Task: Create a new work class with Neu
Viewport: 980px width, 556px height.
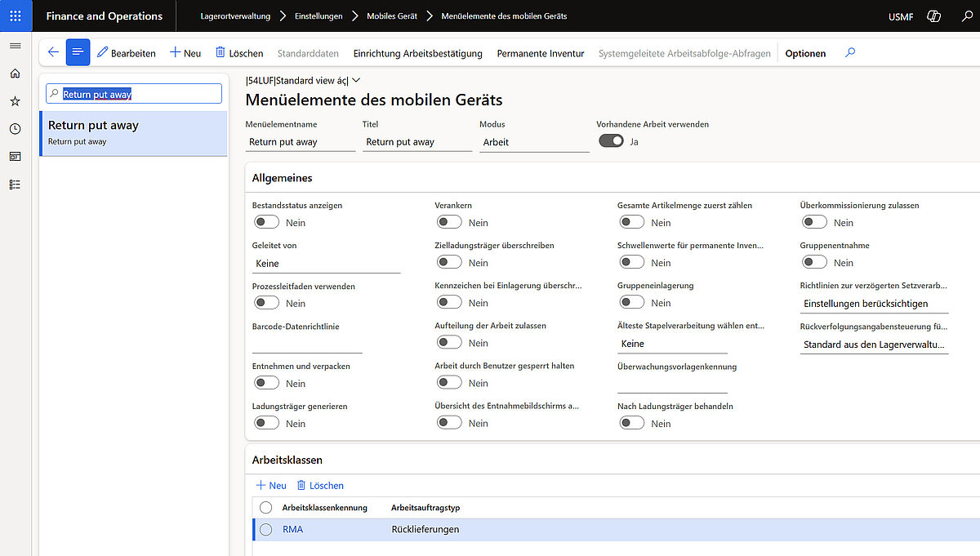Action: (270, 485)
